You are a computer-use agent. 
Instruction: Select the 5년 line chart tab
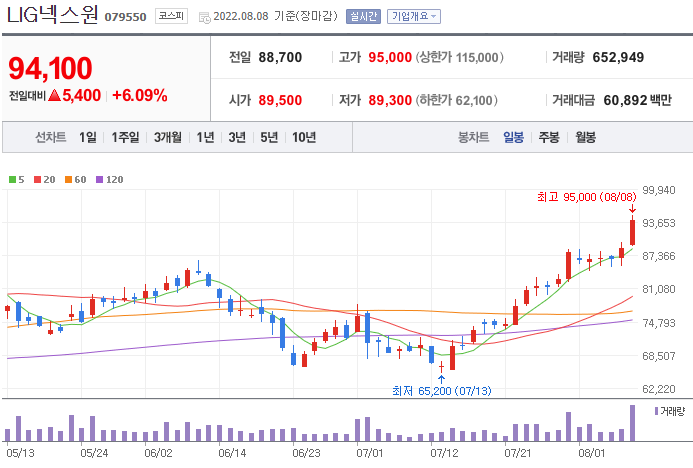[x=269, y=137]
